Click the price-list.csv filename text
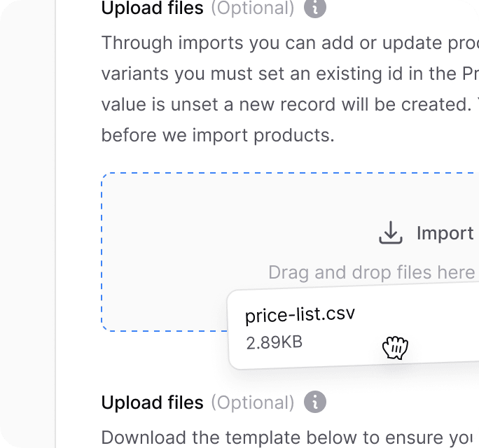Screen dimensions: 479x448 coord(300,314)
